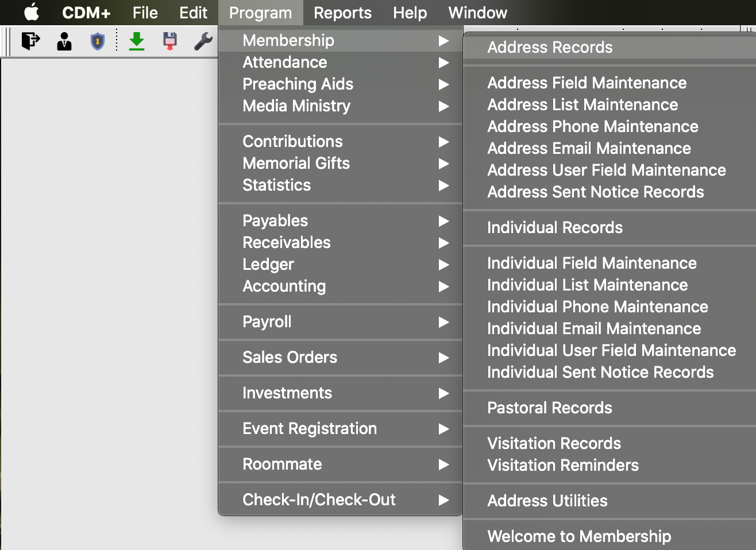
Task: Select Address Email Maintenance
Action: pyautogui.click(x=589, y=148)
